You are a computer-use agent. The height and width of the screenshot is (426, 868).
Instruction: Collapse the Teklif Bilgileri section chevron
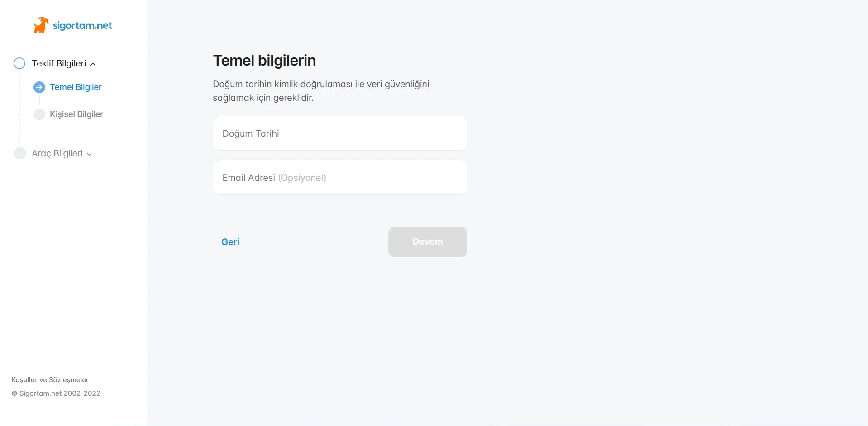click(93, 64)
